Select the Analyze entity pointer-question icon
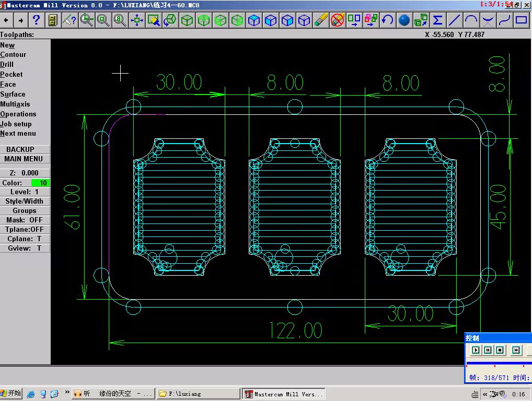532x401 pixels. tap(70, 20)
